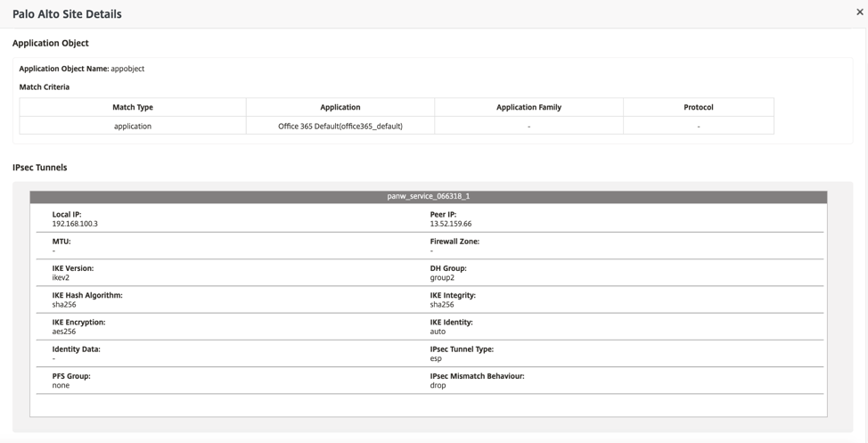The image size is (868, 443).
Task: Click the IKE Integrity value sha256
Action: [442, 305]
